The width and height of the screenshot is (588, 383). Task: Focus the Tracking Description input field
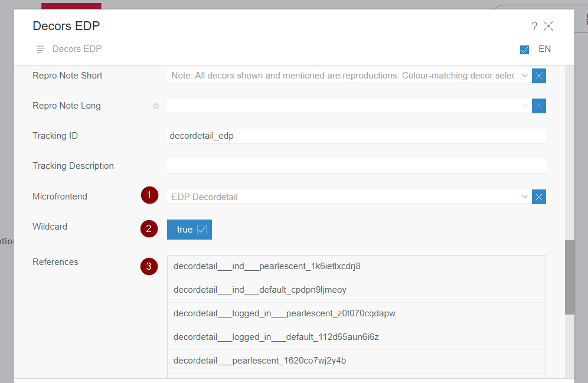tap(356, 166)
